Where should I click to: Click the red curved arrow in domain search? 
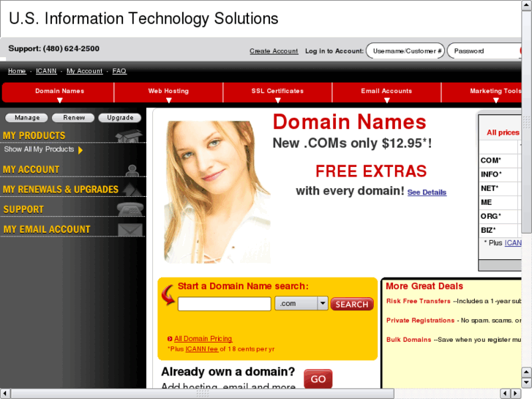tap(168, 295)
